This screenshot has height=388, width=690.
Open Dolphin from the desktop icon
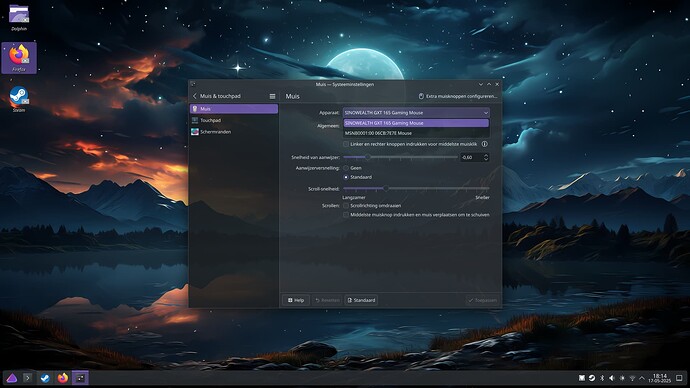(18, 18)
